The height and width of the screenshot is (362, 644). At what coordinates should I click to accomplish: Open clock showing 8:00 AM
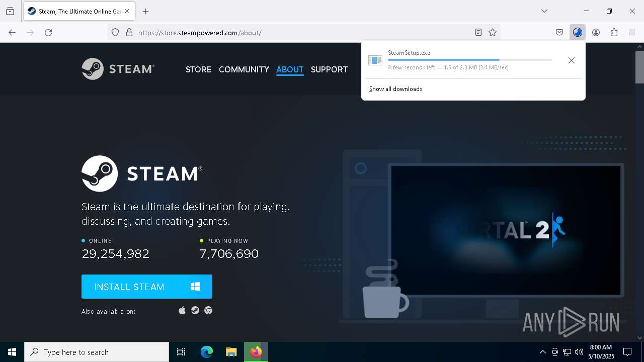[x=601, y=352]
